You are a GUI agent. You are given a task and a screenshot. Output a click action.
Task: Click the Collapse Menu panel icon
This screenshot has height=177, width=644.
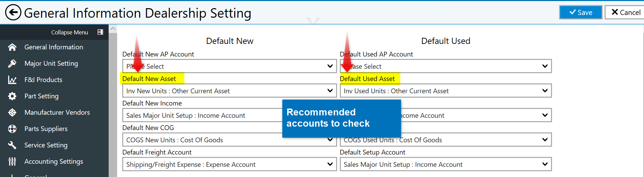pos(100,32)
